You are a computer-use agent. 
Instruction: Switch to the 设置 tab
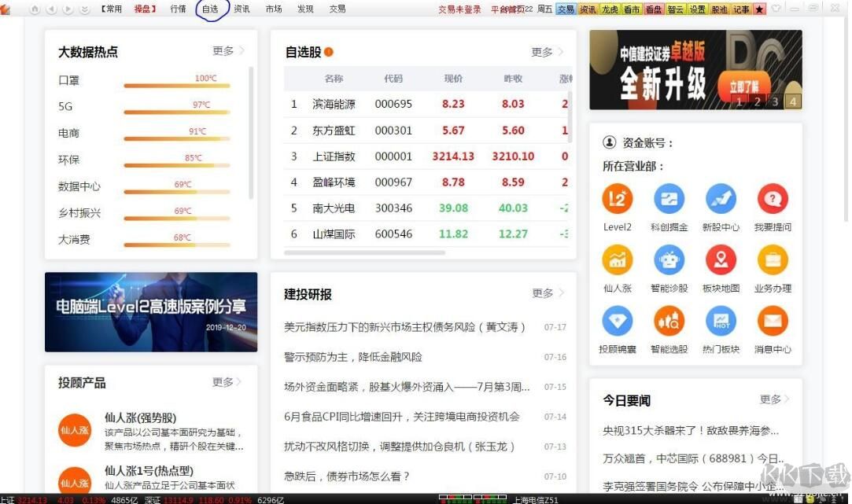[699, 9]
